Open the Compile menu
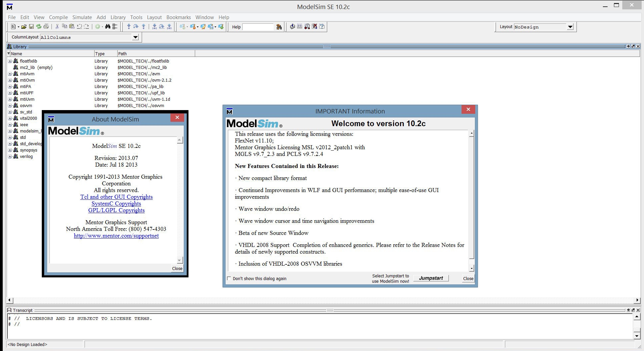644x351 pixels. pyautogui.click(x=58, y=17)
